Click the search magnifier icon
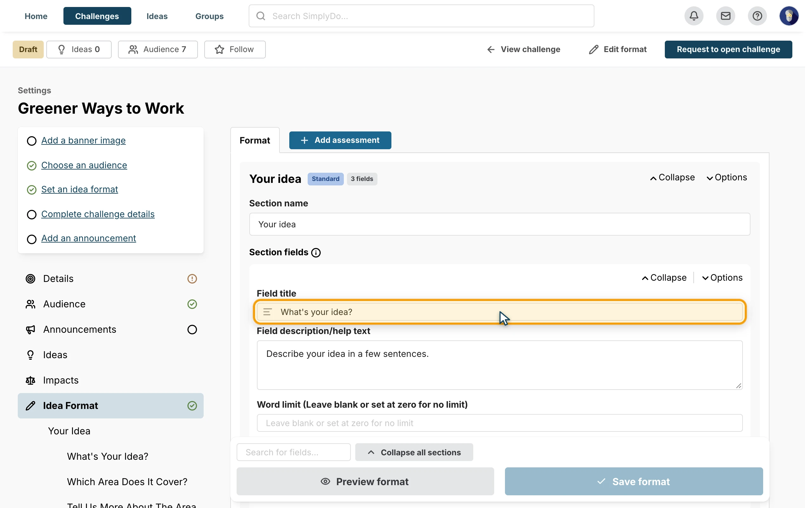 tap(261, 16)
